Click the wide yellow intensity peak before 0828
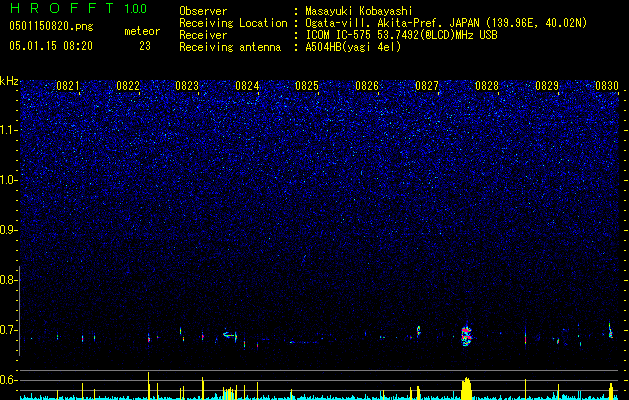 pyautogui.click(x=466, y=388)
